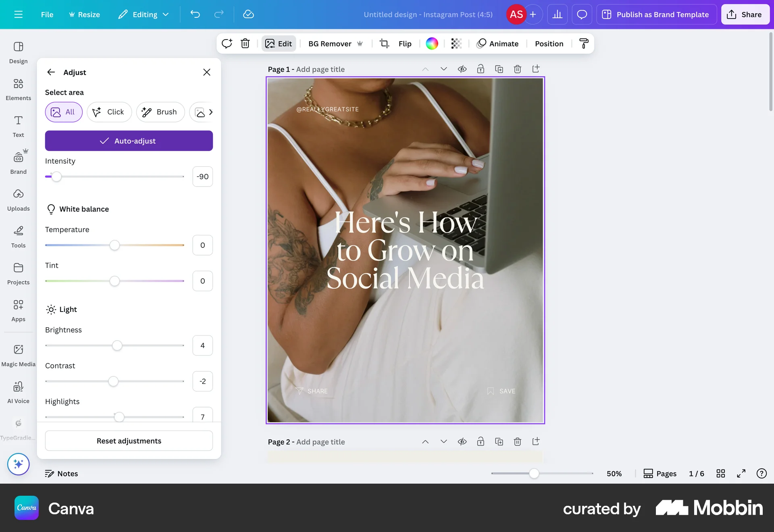Open the Projects panel
This screenshot has height=532, width=774.
(x=18, y=273)
